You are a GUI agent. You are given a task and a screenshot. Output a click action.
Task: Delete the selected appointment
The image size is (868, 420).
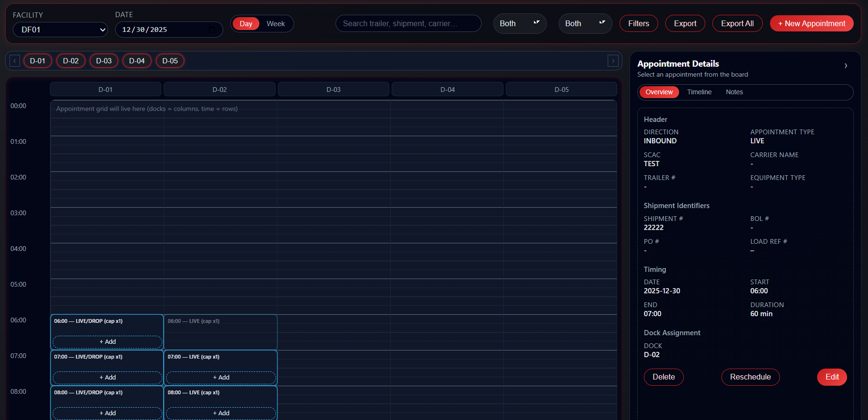[664, 377]
